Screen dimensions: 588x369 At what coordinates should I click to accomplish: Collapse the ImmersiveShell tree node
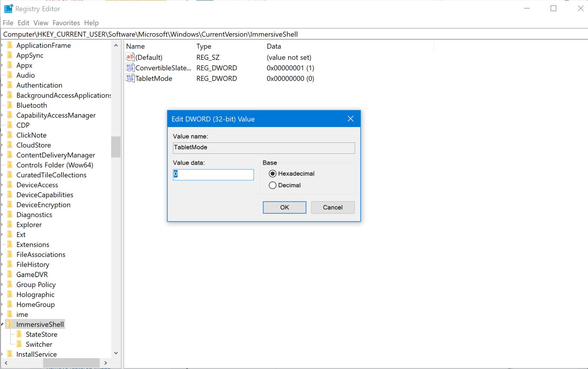pos(2,324)
